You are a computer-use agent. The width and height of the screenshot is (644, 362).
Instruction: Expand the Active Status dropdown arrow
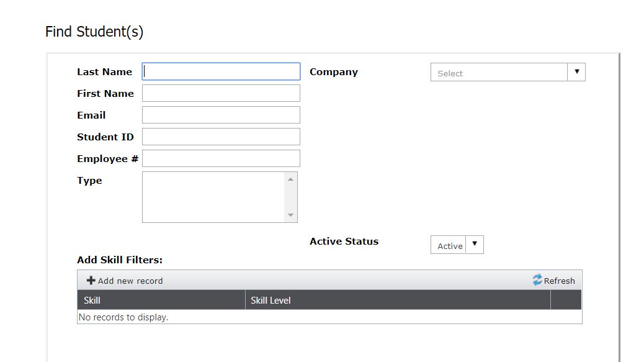point(475,245)
